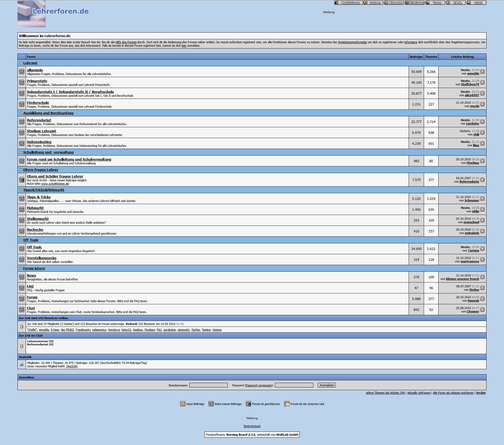
Task: Click the forum icon next to Flohmarkt
Action: pyautogui.click(x=22, y=210)
